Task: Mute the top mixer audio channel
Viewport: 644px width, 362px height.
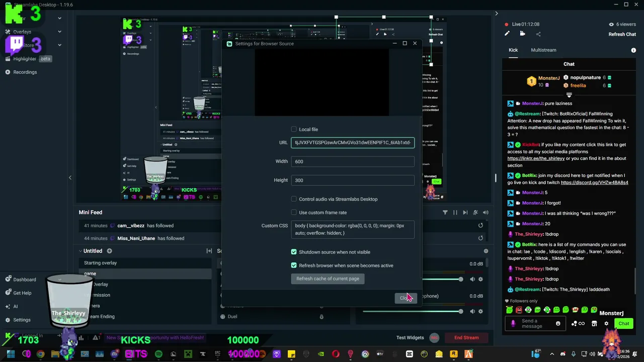Action: [472, 279]
